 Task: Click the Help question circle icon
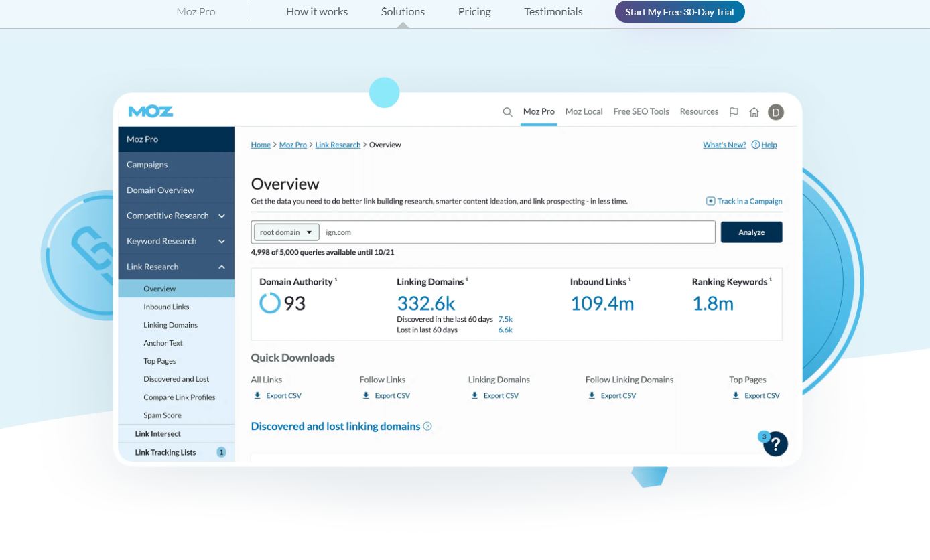[756, 145]
